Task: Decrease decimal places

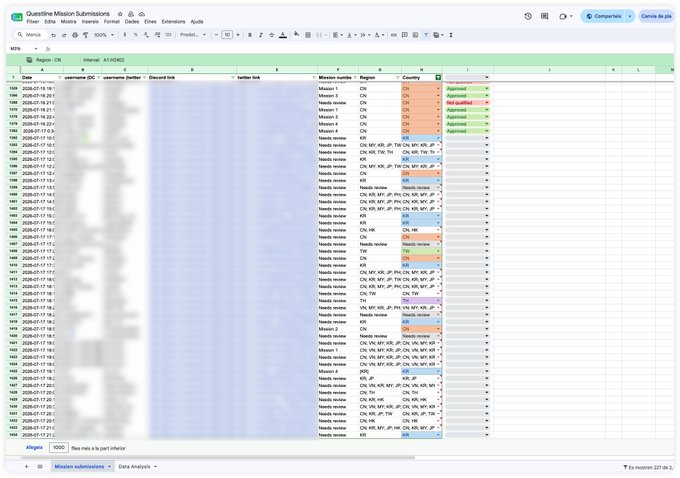Action: 147,35
